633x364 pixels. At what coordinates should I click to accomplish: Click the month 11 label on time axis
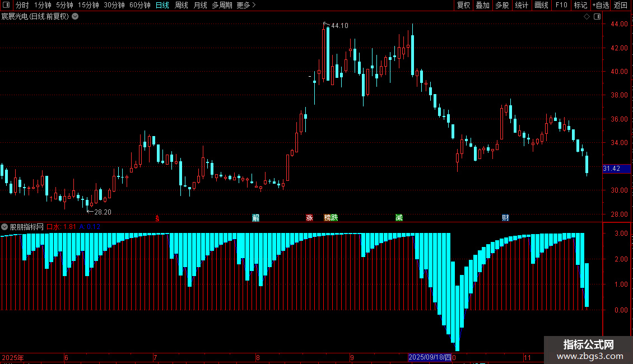point(527,357)
